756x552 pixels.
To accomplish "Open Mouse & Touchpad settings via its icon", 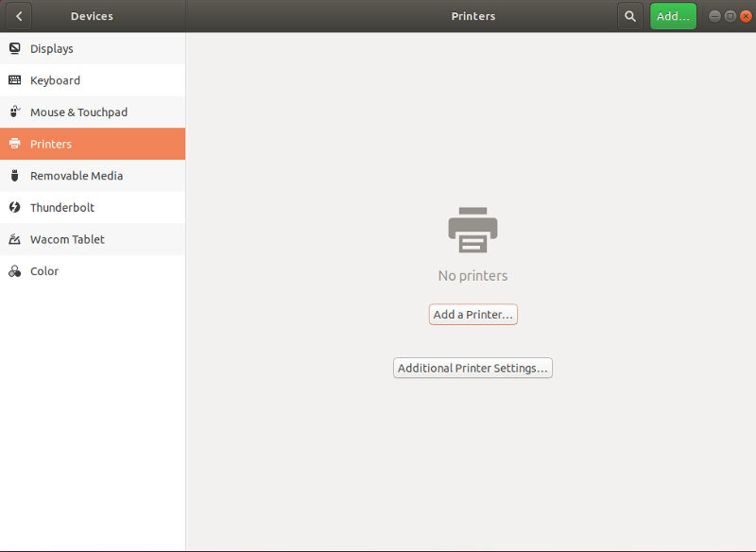I will tap(15, 112).
